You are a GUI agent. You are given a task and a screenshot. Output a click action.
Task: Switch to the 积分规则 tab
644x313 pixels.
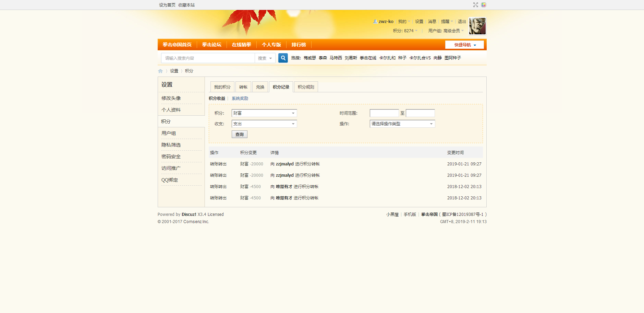pos(306,87)
